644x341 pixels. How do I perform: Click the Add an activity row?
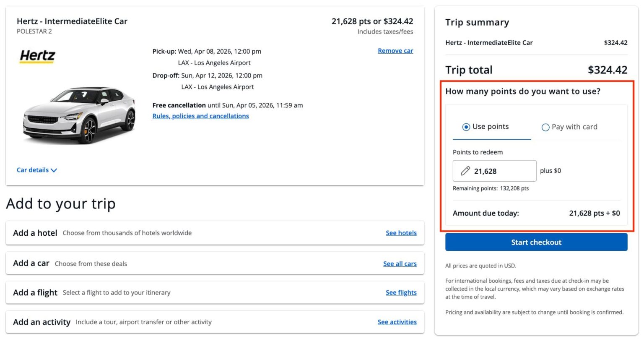pyautogui.click(x=215, y=322)
